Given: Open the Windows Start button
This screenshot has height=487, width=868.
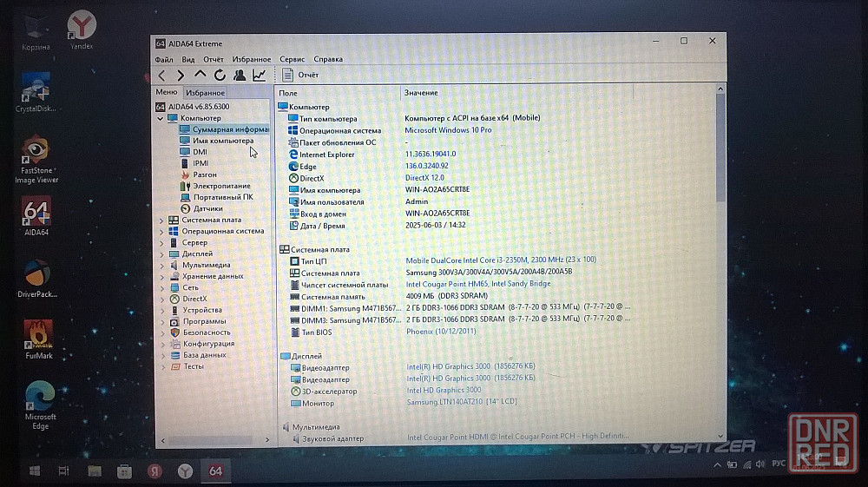Looking at the screenshot, I should (x=35, y=471).
